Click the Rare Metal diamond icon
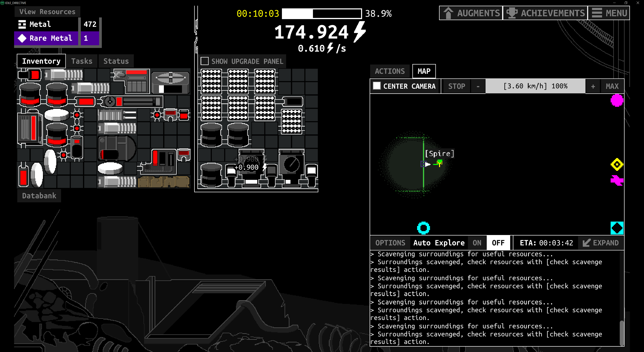The height and width of the screenshot is (352, 644). point(22,38)
